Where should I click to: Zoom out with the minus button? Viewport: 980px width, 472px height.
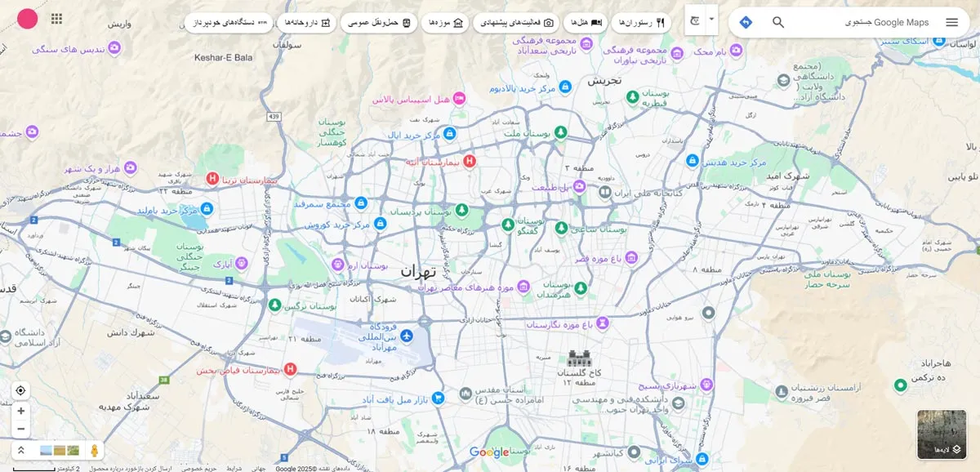click(20, 429)
